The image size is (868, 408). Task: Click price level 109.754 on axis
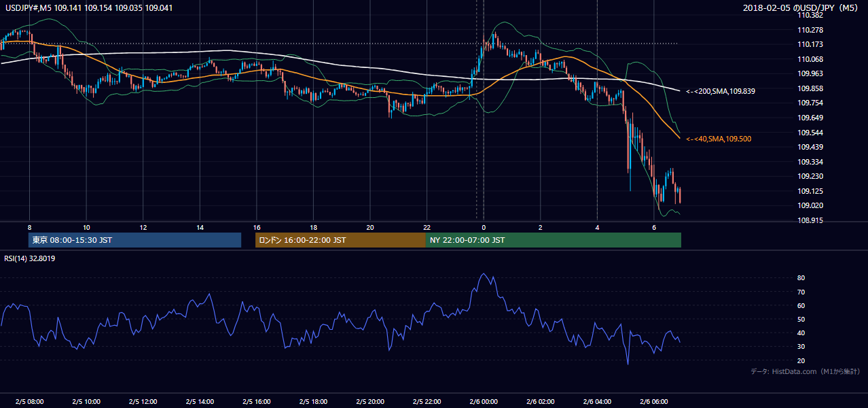pos(811,103)
